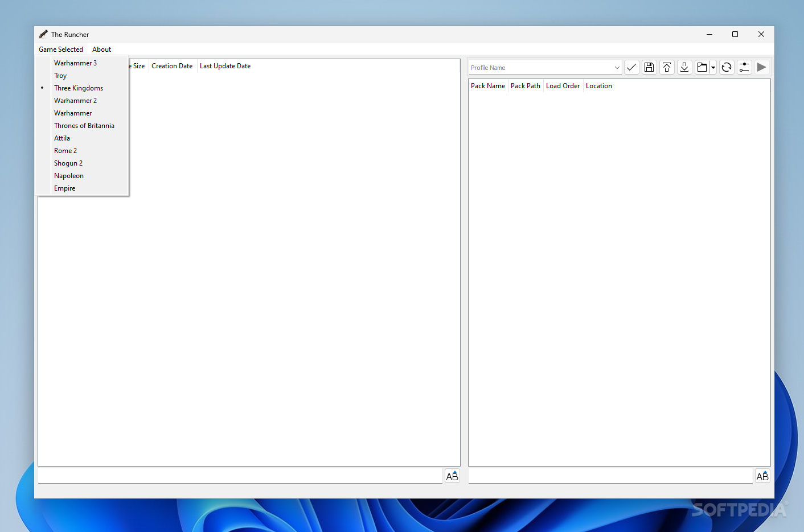Toggle case sensitivity in right filter
The image size is (804, 532).
(762, 476)
